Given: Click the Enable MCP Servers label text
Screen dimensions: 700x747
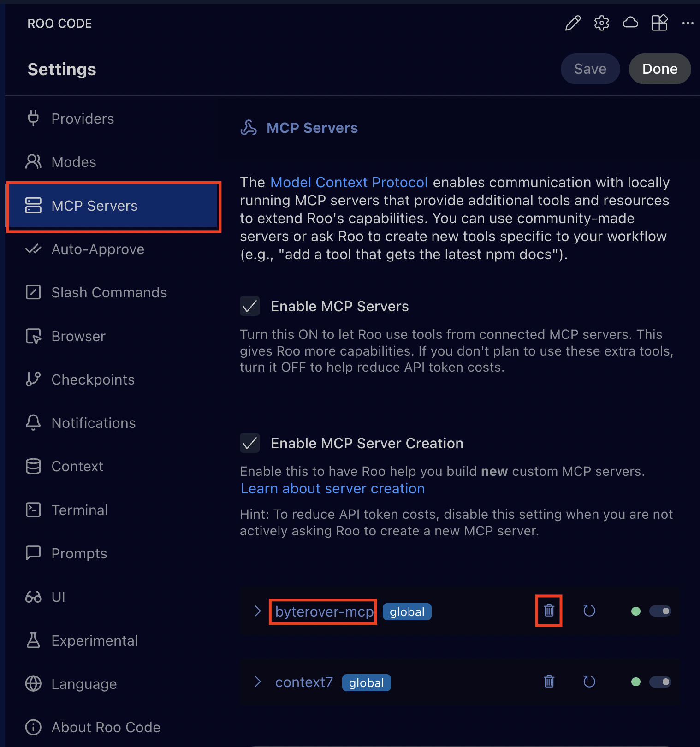Looking at the screenshot, I should [x=340, y=306].
